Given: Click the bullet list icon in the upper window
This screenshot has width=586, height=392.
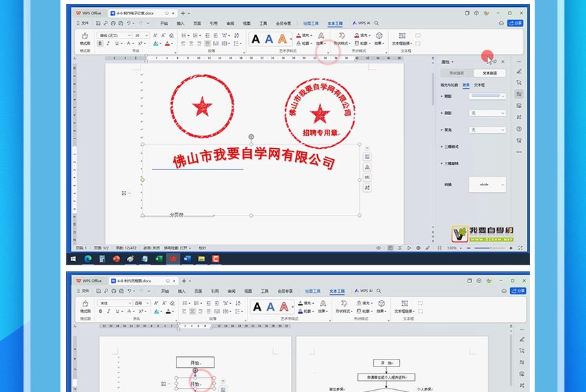Looking at the screenshot, I should coord(184,35).
